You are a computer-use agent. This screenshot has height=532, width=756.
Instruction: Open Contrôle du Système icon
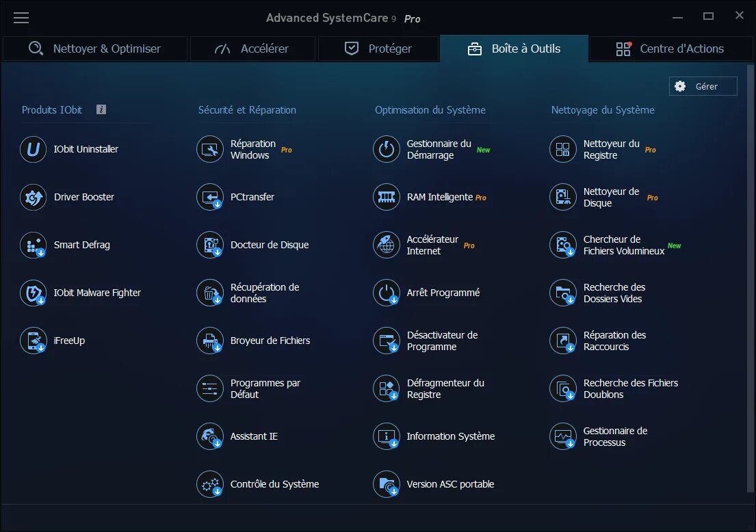tap(210, 484)
